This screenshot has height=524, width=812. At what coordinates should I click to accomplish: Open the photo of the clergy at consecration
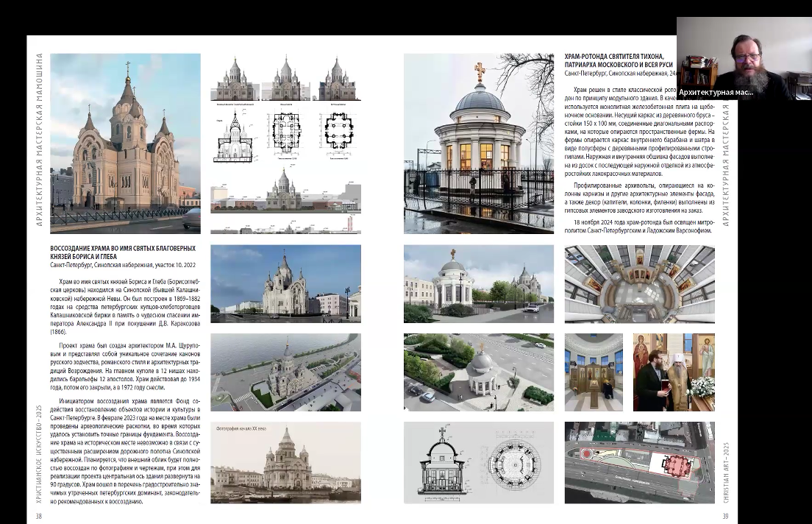674,372
